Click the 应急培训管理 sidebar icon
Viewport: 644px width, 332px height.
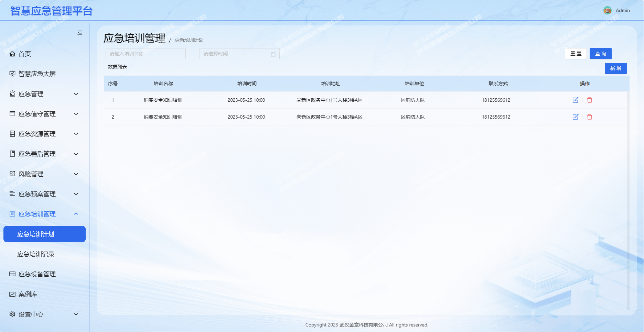coord(12,214)
